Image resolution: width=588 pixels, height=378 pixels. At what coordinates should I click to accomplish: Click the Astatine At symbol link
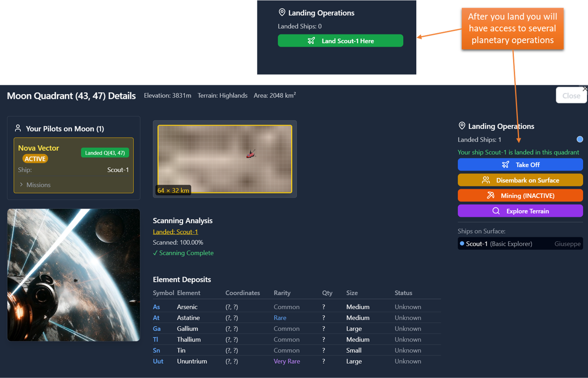pos(156,318)
